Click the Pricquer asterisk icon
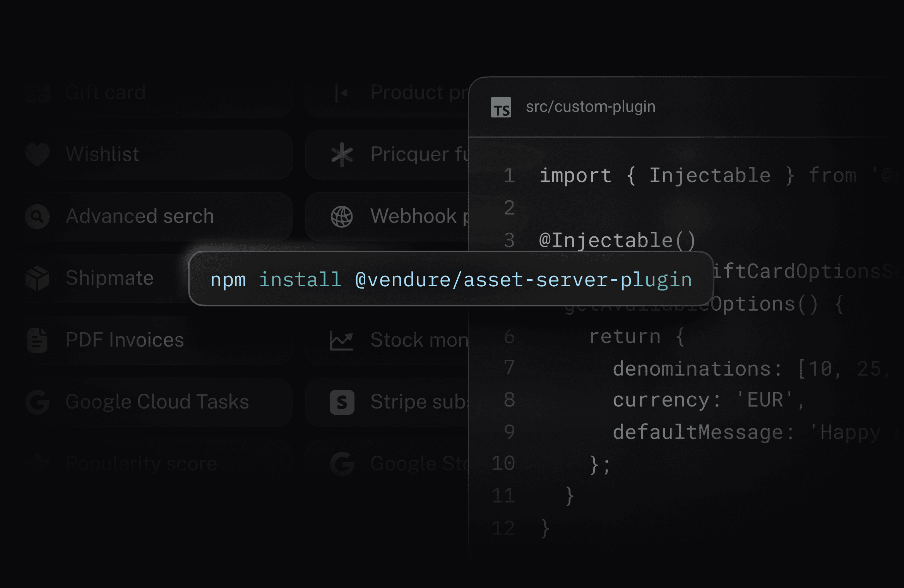Viewport: 904px width, 588px height. click(x=342, y=154)
